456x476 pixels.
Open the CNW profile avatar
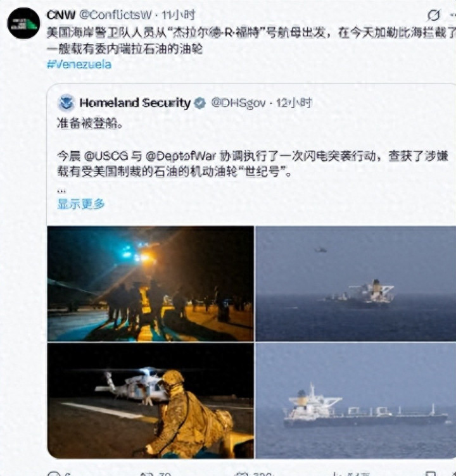pos(23,23)
